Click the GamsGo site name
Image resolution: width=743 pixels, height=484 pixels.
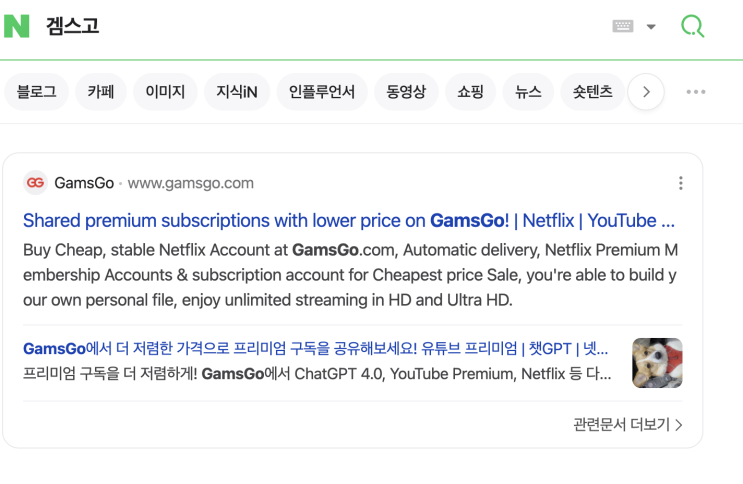[x=84, y=183]
